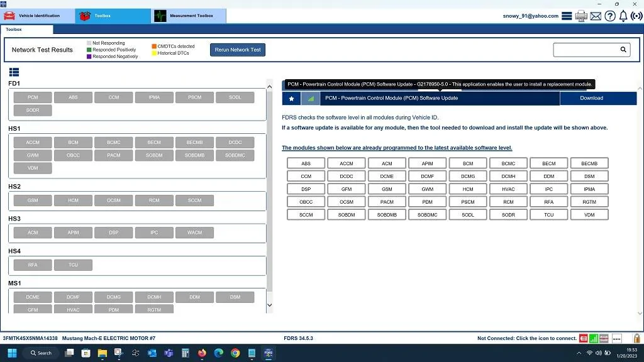Viewport: 644px width, 362px height.
Task: Switch to Vehicle Identification tab
Action: click(37, 16)
